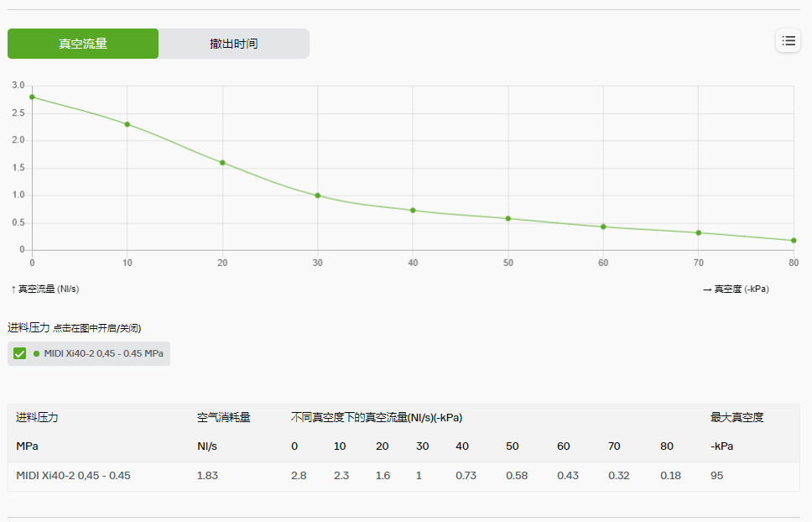This screenshot has width=812, height=522.
Task: Select the last data point at 80 kPa
Action: point(793,240)
